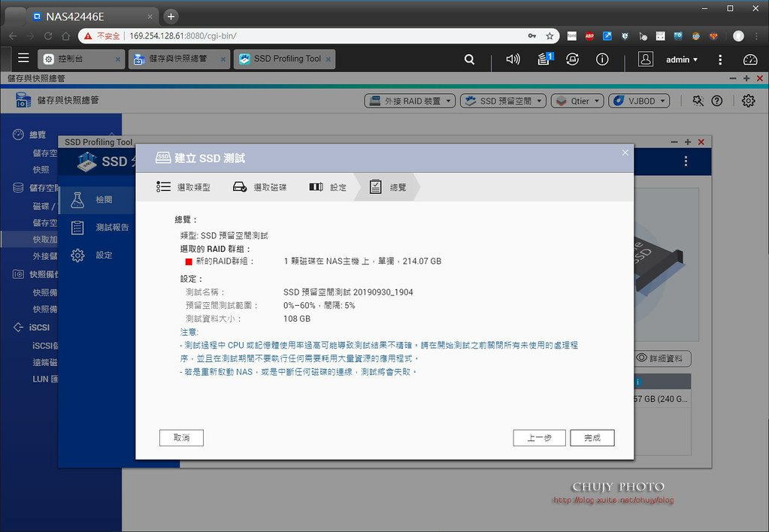The image size is (769, 532).
Task: Click the user profile avatar icon
Action: tap(646, 59)
